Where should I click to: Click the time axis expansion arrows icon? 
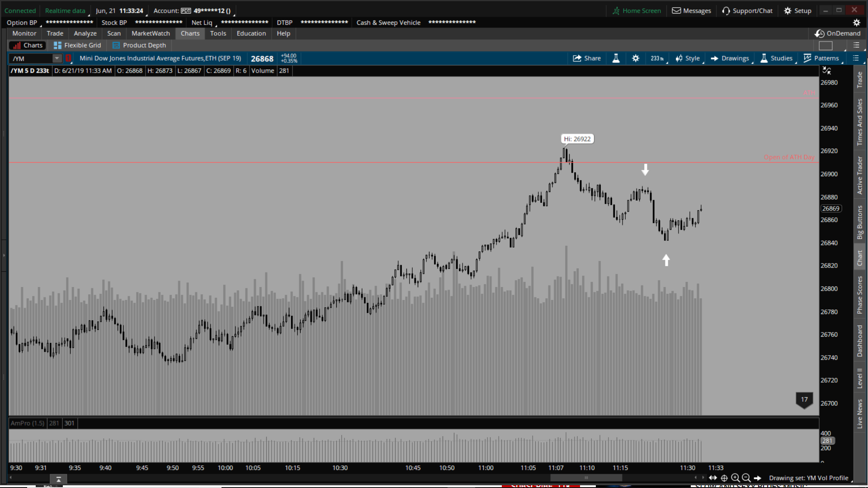(713, 478)
